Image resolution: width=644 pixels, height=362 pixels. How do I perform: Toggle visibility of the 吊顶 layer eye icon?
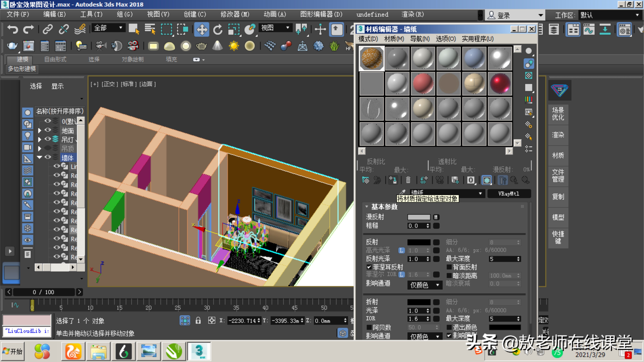click(x=48, y=148)
